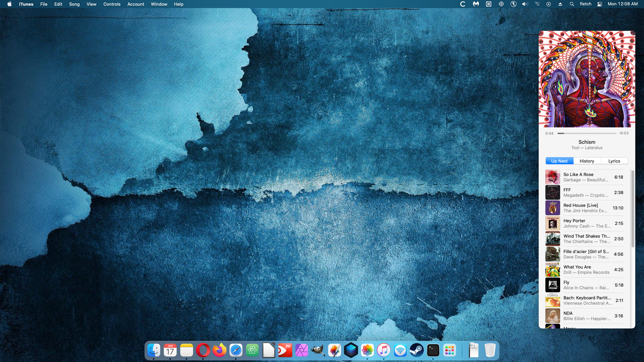This screenshot has height=362, width=644.
Task: Open the Apple menu
Action: (x=9, y=4)
